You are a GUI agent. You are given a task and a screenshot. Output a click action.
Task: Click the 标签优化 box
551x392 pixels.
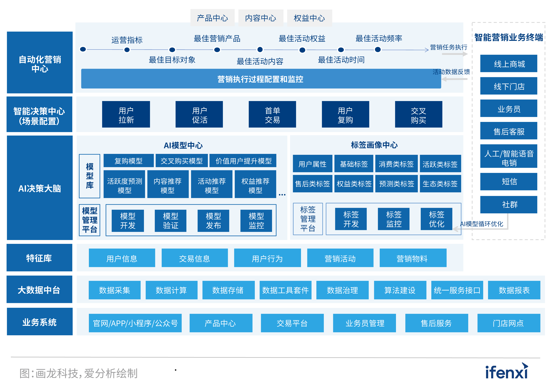tap(436, 219)
